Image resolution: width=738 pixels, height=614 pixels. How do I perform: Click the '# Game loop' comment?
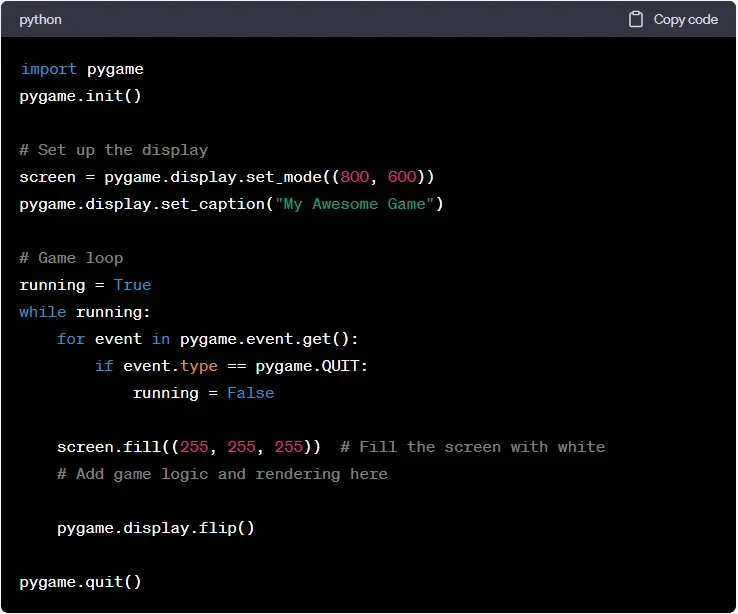(x=71, y=258)
